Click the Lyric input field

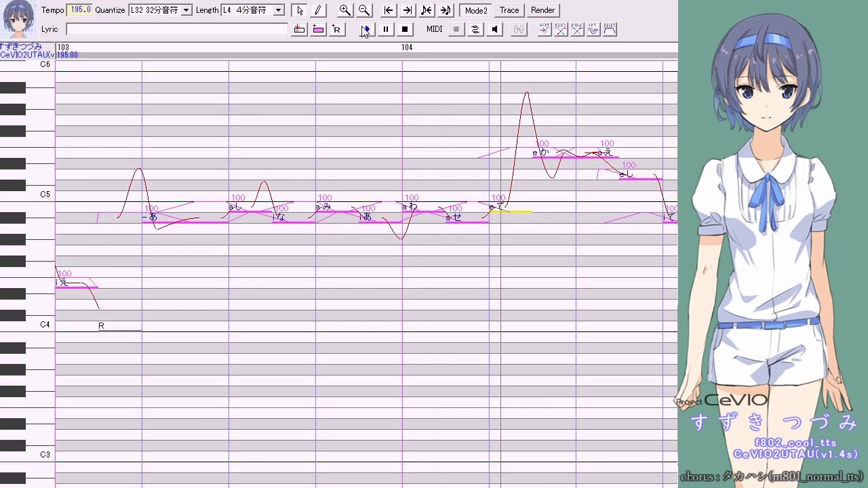click(177, 29)
